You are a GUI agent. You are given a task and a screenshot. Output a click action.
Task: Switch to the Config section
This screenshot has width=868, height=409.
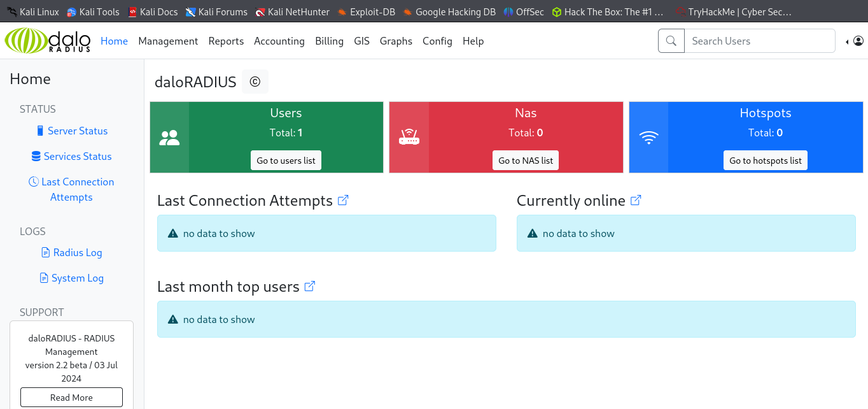[x=437, y=41]
